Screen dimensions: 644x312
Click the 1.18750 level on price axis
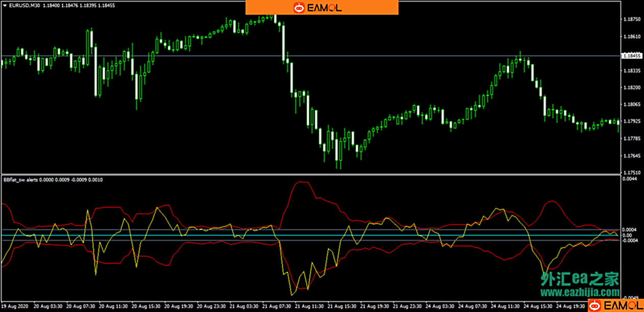632,19
